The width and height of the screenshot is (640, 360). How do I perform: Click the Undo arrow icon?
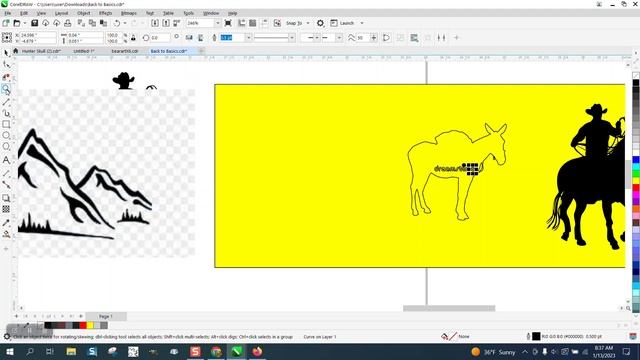[117, 23]
